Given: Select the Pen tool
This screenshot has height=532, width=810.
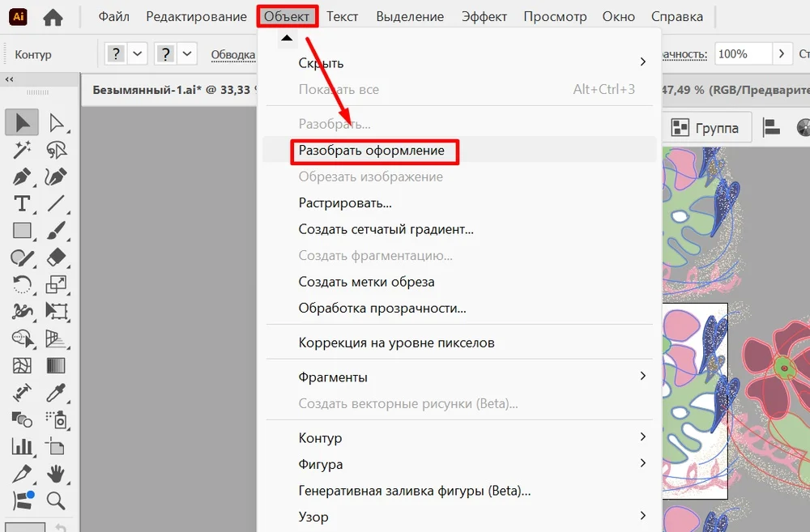Looking at the screenshot, I should tap(21, 177).
